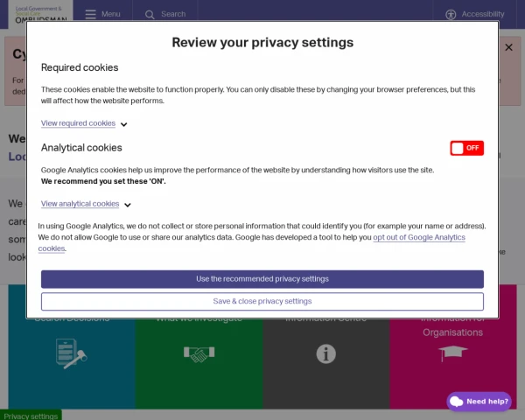Image resolution: width=525 pixels, height=420 pixels.
Task: Click the Search Decisions document icon
Action: click(x=71, y=353)
